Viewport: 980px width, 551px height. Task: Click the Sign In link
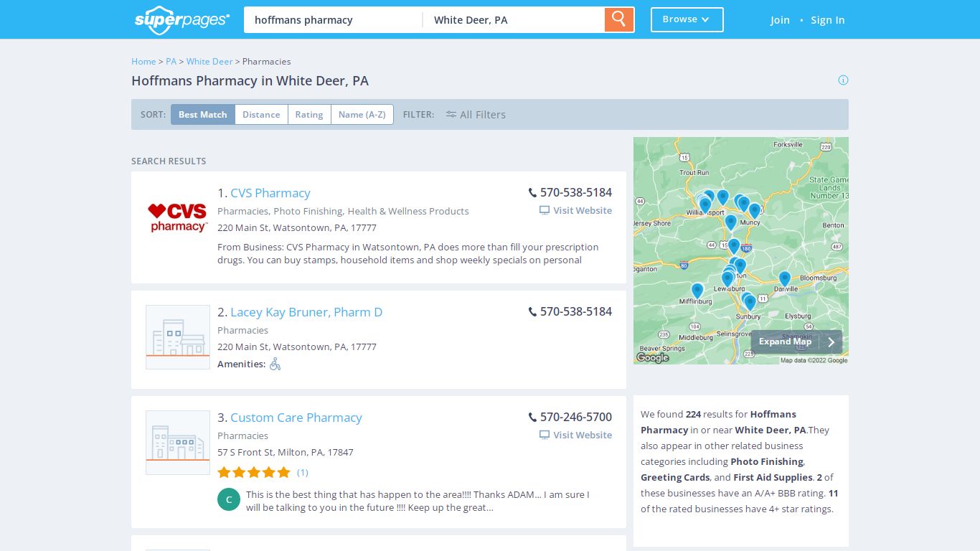[827, 20]
